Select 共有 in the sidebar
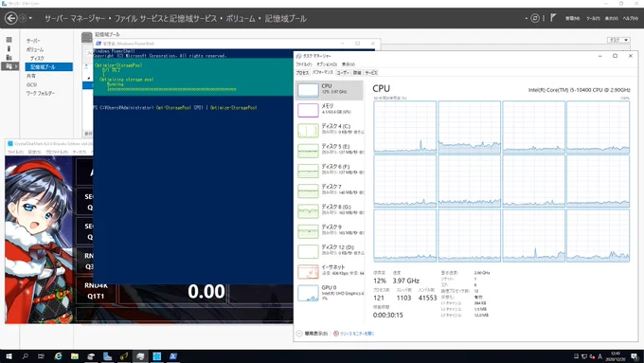Viewport: 644px width, 363px height. 31,76
